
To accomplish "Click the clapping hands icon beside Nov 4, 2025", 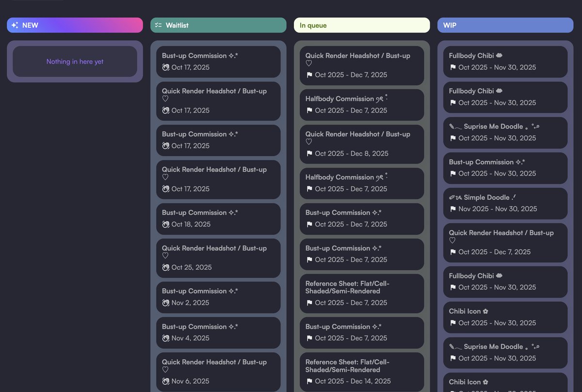I will (x=165, y=338).
